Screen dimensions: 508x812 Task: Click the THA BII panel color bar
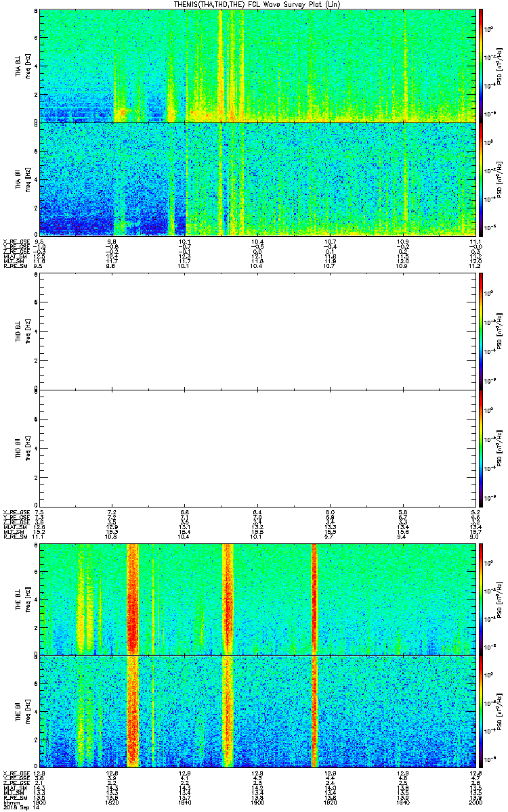click(481, 179)
